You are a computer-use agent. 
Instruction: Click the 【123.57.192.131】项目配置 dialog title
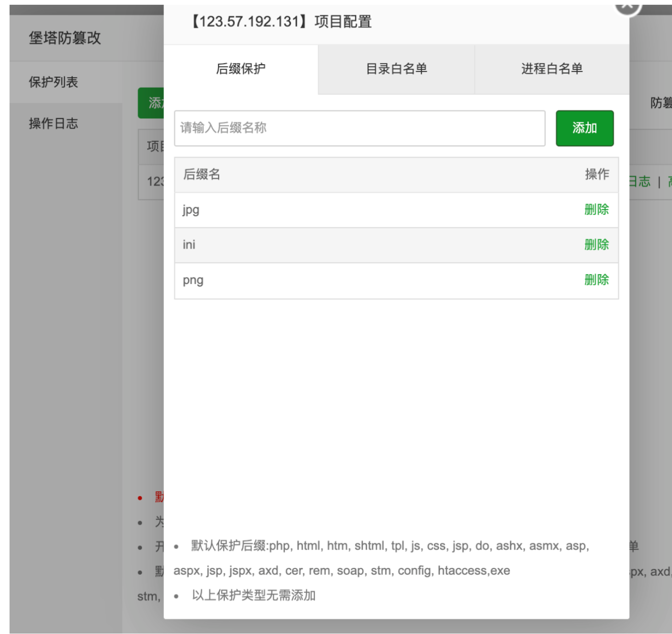[x=281, y=22]
